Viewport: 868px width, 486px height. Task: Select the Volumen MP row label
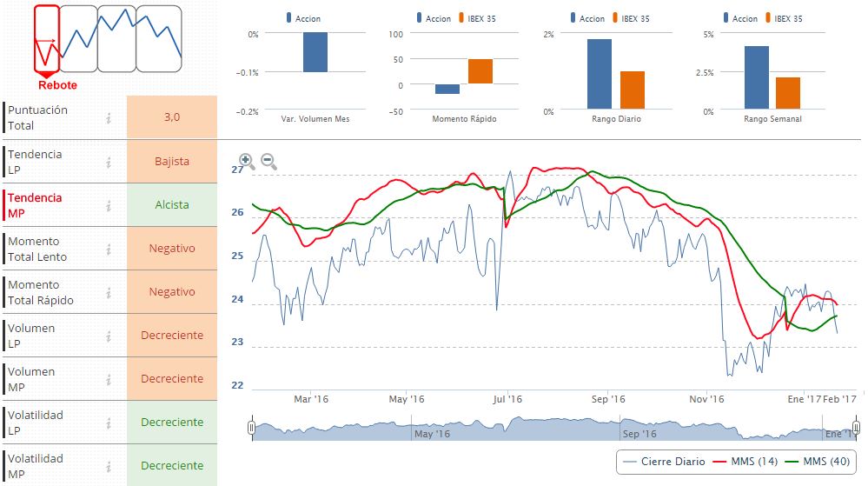click(x=31, y=379)
